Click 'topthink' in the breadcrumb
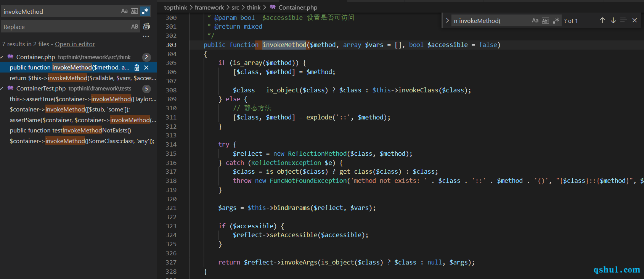644x279 pixels. (176, 7)
